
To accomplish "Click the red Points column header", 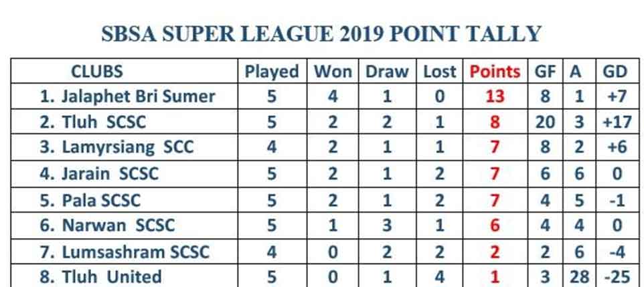I will coord(495,72).
